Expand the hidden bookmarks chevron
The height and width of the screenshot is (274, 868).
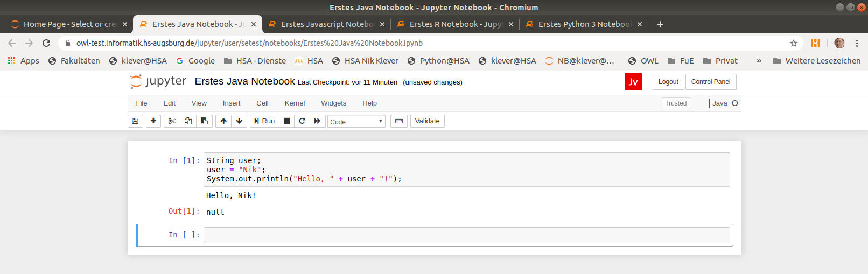759,61
